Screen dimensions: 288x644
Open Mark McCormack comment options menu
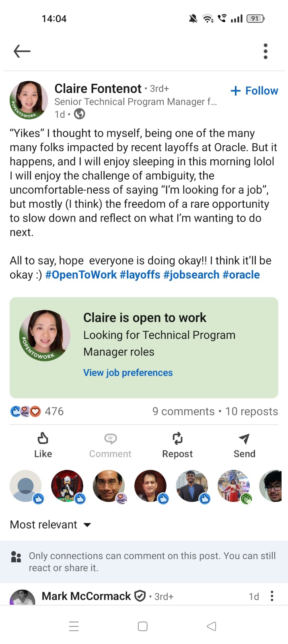coord(272,596)
